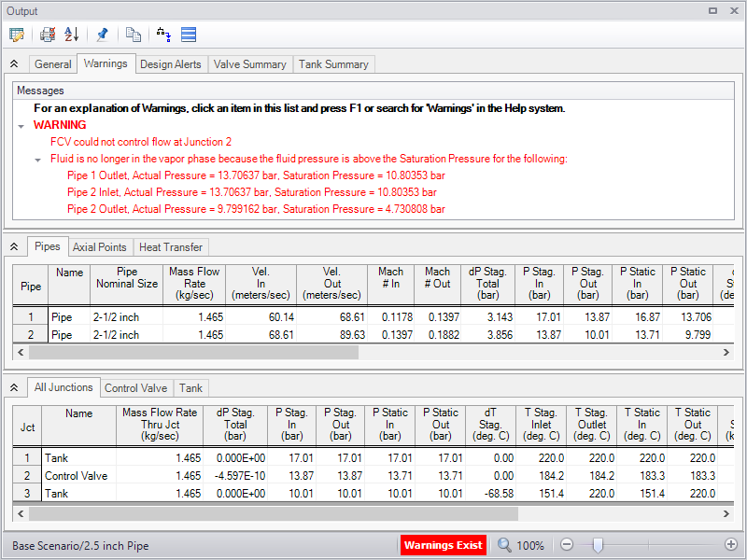
Task: Collapse the Pipes output section
Action: (14, 247)
